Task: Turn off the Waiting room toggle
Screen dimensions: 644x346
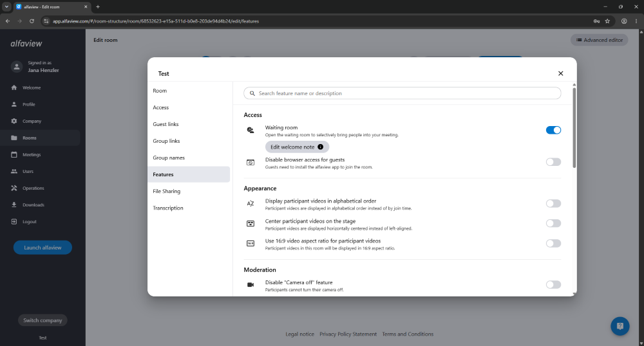Action: point(553,130)
